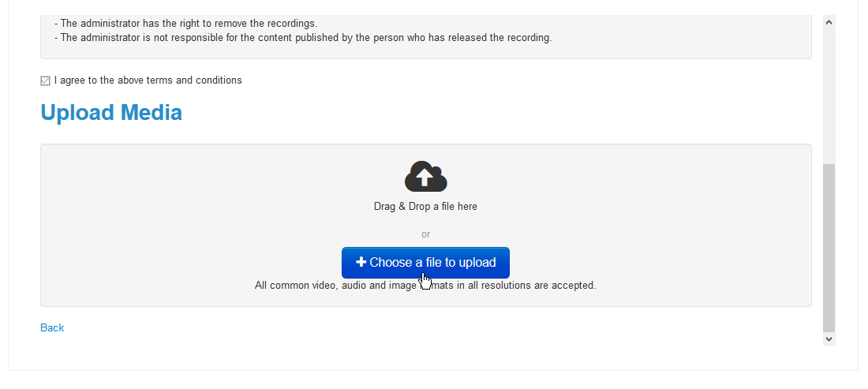Click the 'Upload Media' heading
The image size is (868, 389).
click(x=111, y=112)
